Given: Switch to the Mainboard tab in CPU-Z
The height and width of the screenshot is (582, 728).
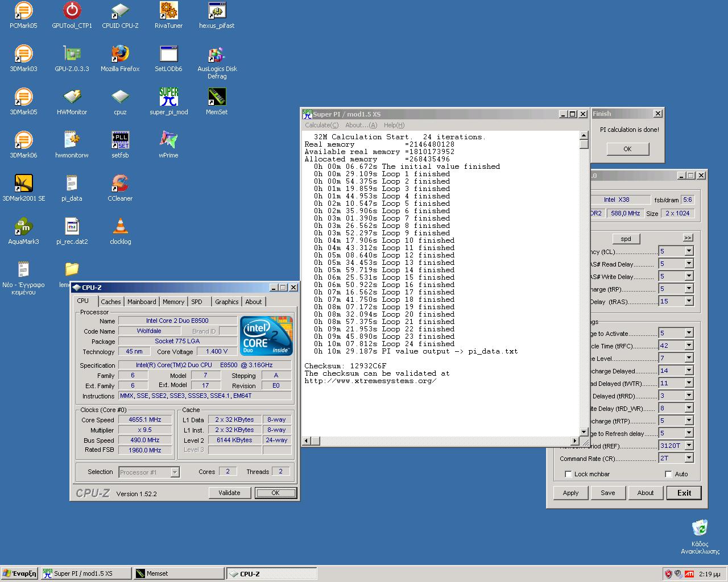Looking at the screenshot, I should pos(142,302).
